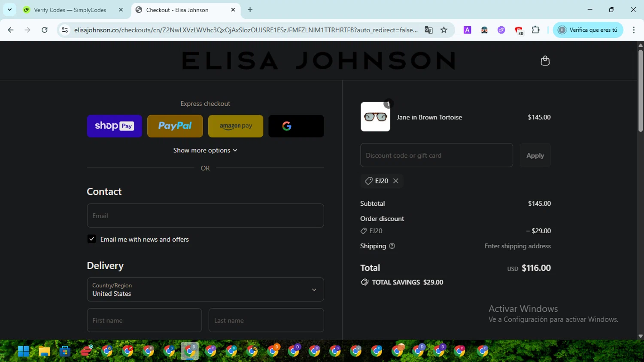Click the – $29.00 discount amount
The image size is (644, 362).
click(x=538, y=231)
